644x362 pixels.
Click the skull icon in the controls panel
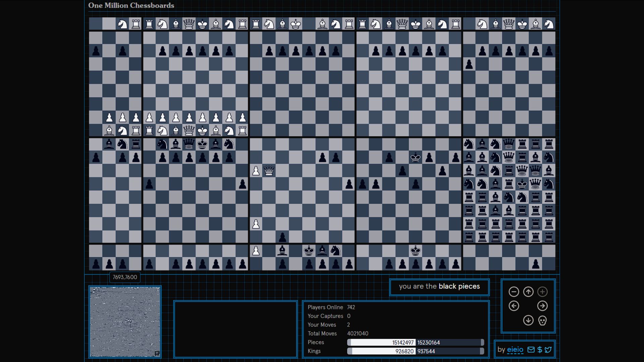542,320
